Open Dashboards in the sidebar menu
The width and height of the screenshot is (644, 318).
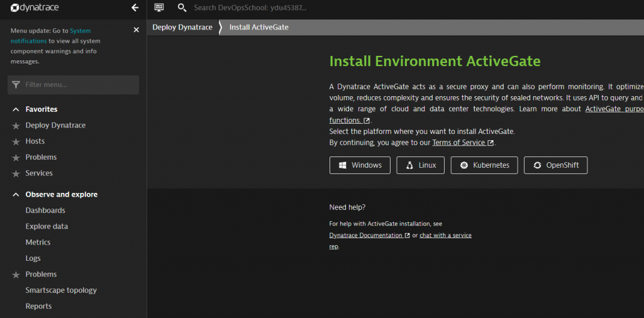click(x=45, y=211)
